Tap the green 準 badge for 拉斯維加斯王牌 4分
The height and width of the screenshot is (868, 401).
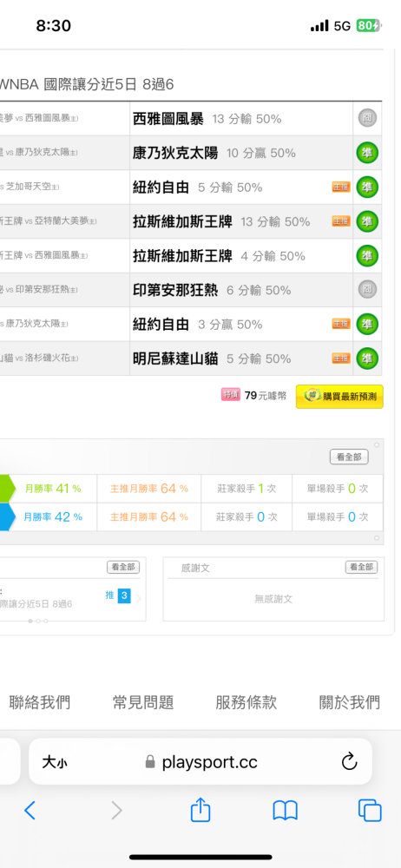click(x=366, y=256)
